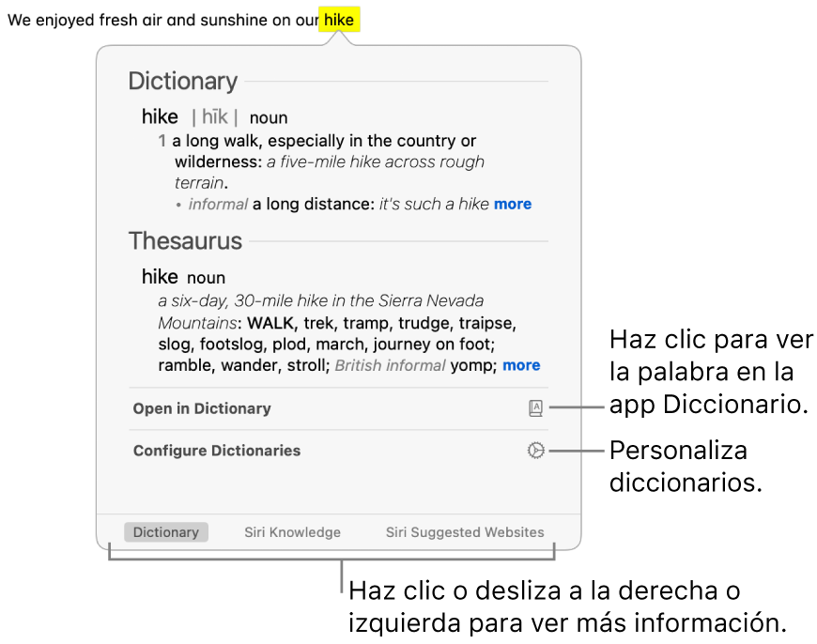This screenshot has height=644, width=817.
Task: Click the example 'a five-mile hike across rough'
Action: click(x=375, y=162)
